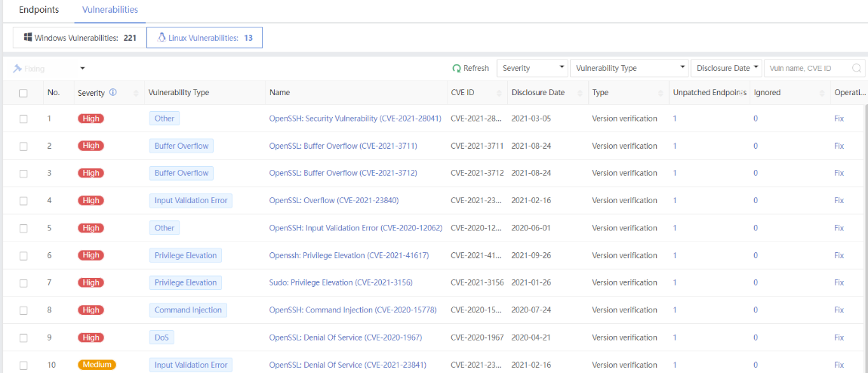This screenshot has height=373, width=868.
Task: Sort by CVE ID column arrows
Action: point(500,93)
